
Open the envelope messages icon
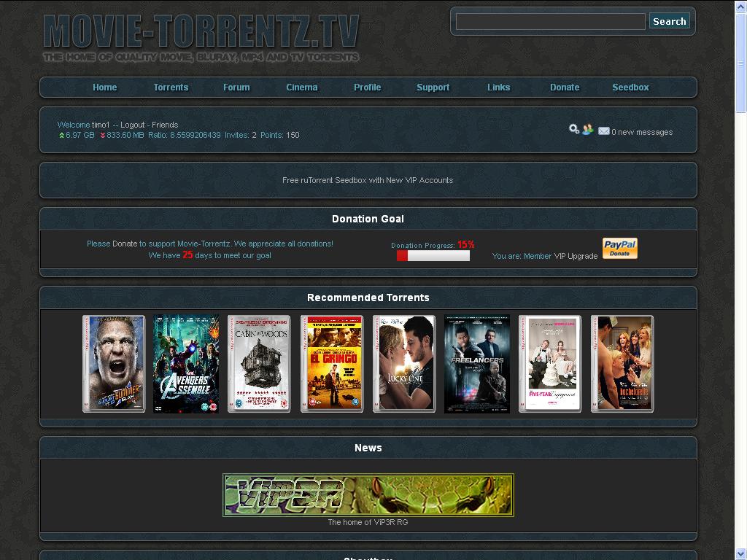tap(603, 131)
